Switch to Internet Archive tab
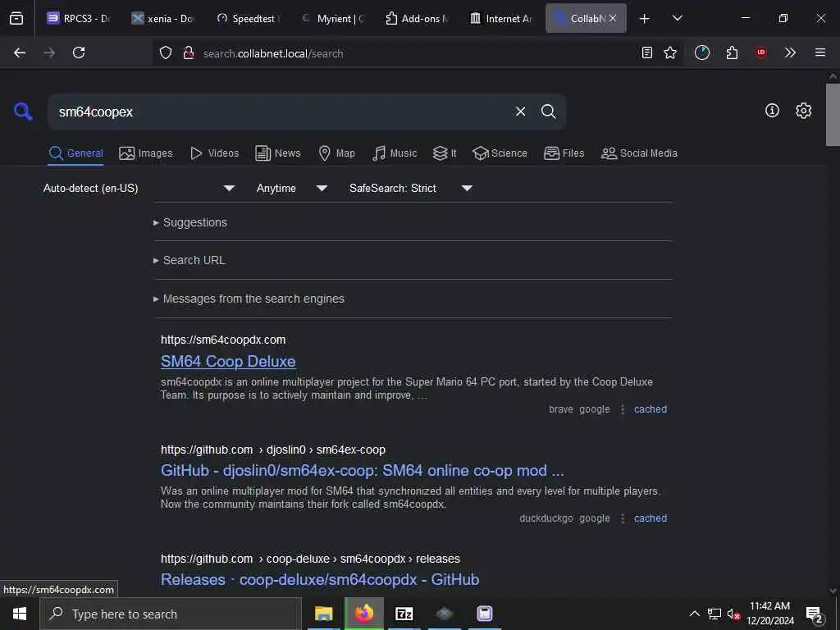This screenshot has height=630, width=840. pyautogui.click(x=501, y=18)
